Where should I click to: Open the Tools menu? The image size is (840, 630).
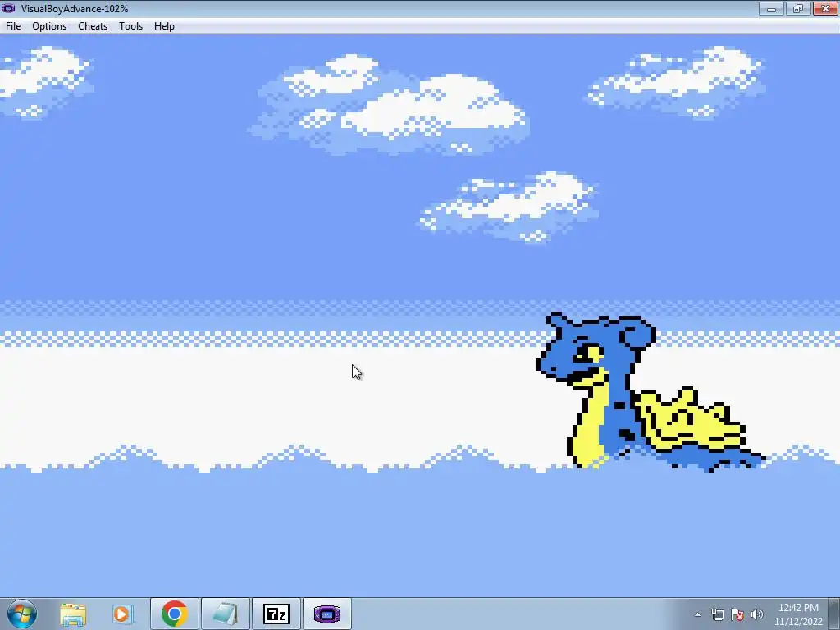130,26
